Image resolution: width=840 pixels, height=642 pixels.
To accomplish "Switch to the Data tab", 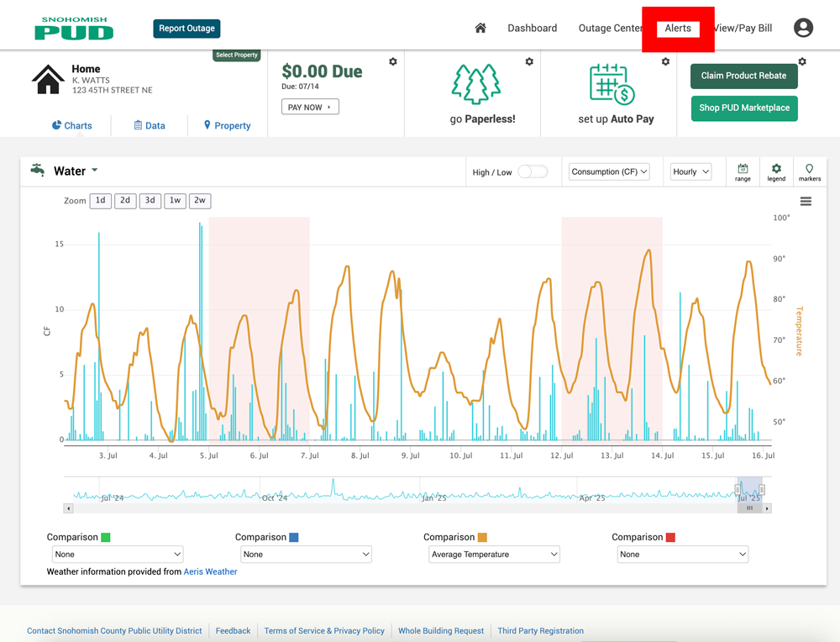I will tap(150, 125).
